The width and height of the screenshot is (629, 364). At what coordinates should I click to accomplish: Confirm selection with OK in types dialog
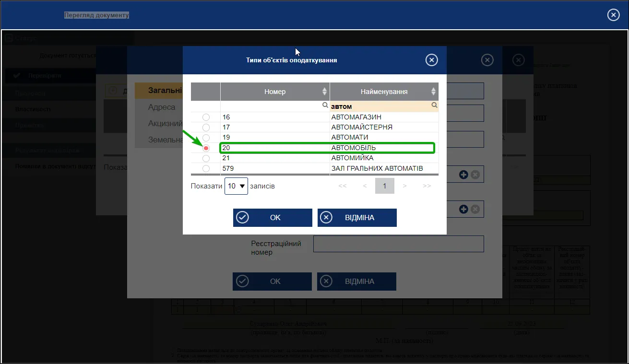(273, 218)
